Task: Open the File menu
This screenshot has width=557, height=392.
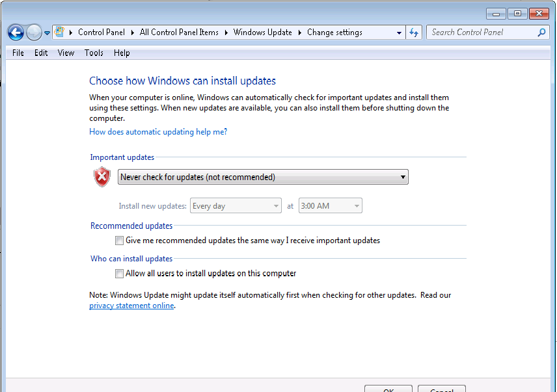Action: 18,53
